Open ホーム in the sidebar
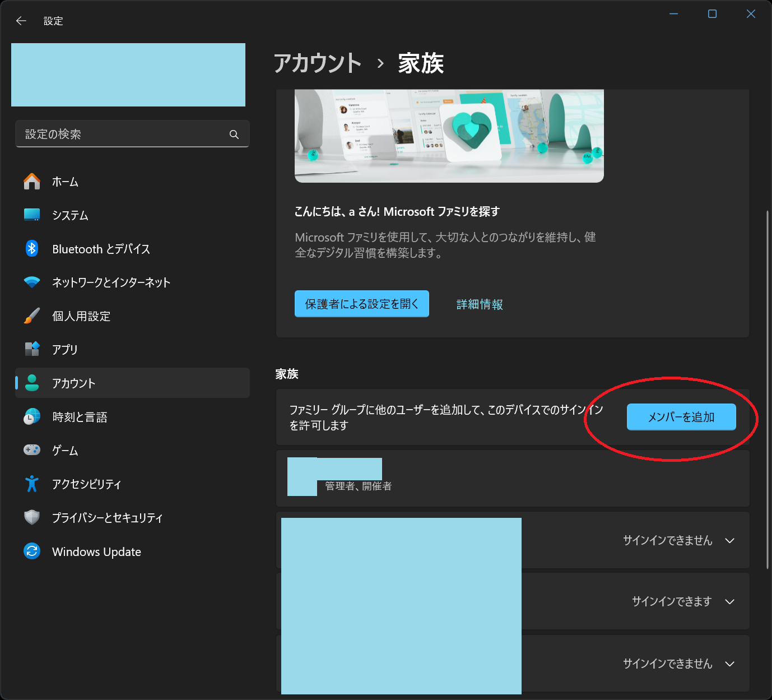772x700 pixels. coord(132,182)
